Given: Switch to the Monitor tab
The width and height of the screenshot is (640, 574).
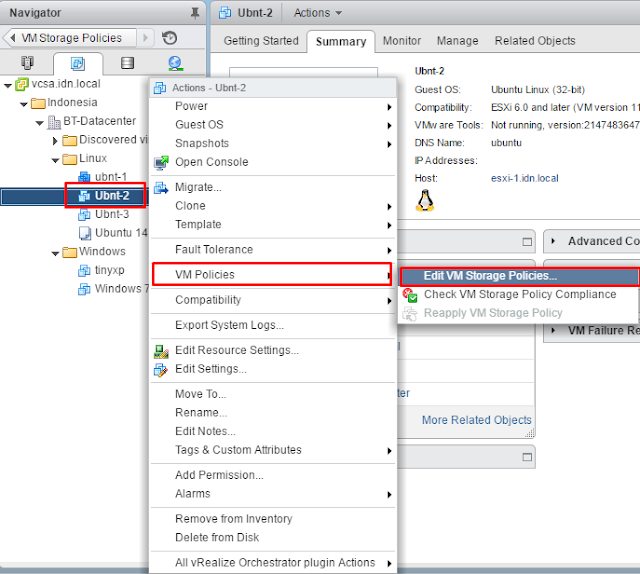Looking at the screenshot, I should click(402, 41).
